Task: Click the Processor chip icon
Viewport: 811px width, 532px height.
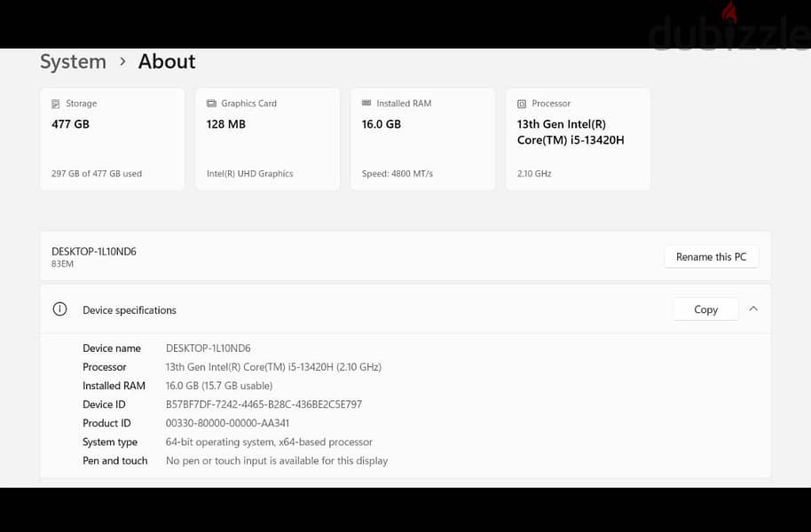Action: coord(522,104)
